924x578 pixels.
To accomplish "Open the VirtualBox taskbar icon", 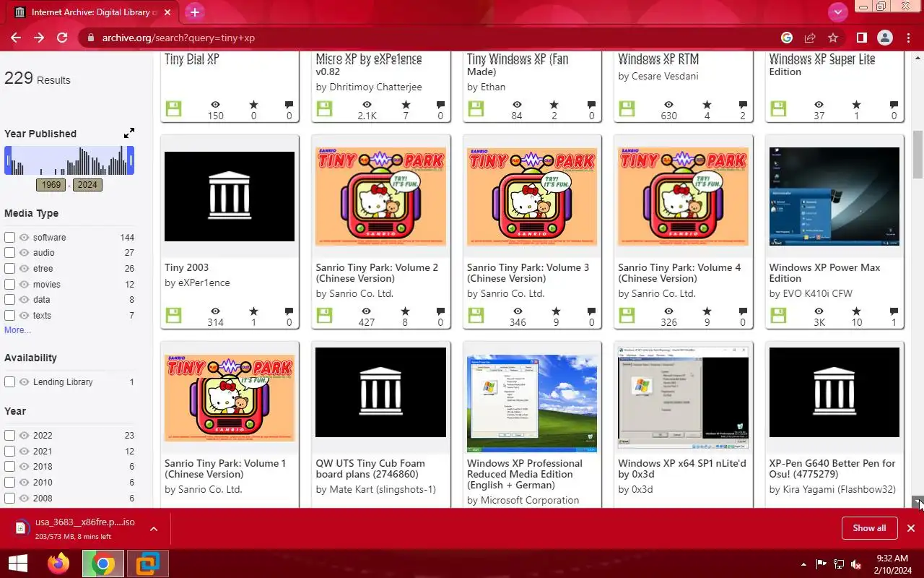I will [x=147, y=564].
